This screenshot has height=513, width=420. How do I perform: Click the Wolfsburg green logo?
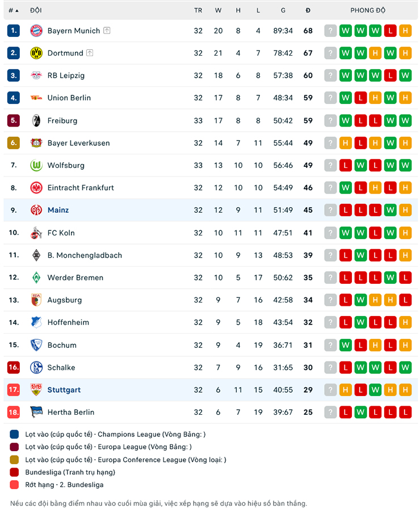[x=36, y=165]
